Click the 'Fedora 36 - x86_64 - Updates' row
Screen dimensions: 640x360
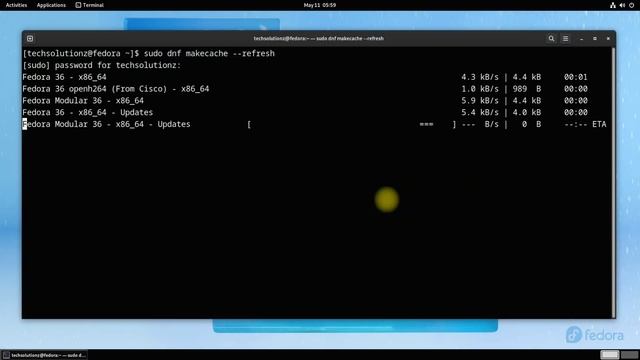(x=305, y=112)
